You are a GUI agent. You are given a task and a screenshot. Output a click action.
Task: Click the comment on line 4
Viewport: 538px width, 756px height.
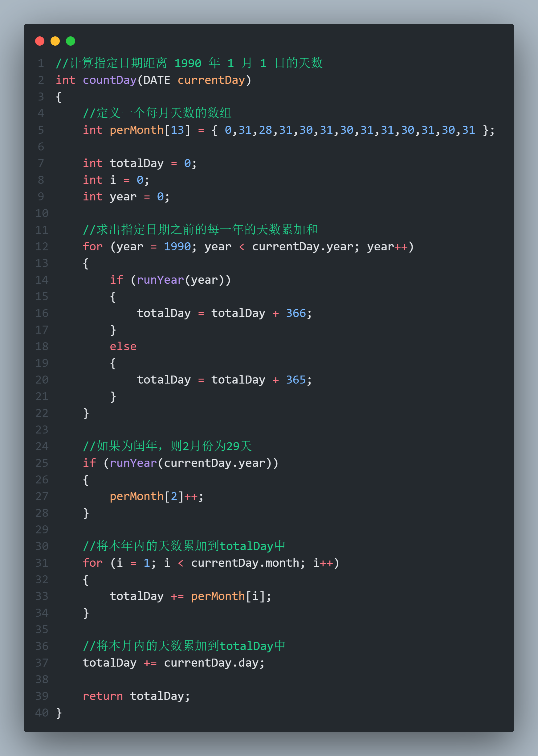pyautogui.click(x=157, y=113)
